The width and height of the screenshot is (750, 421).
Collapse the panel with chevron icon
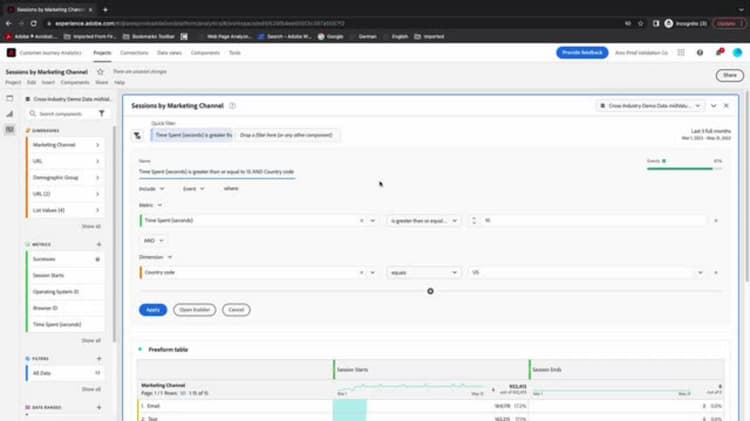pyautogui.click(x=714, y=106)
